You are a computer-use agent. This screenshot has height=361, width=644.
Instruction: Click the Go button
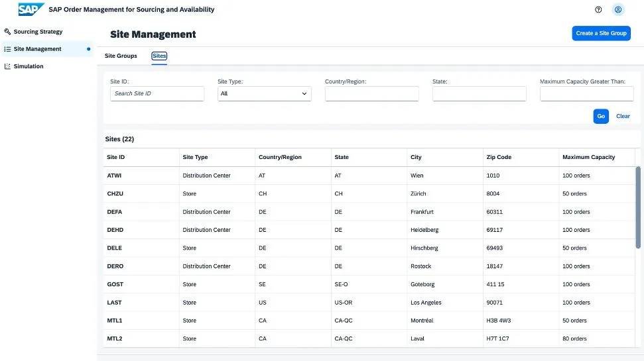(x=600, y=116)
